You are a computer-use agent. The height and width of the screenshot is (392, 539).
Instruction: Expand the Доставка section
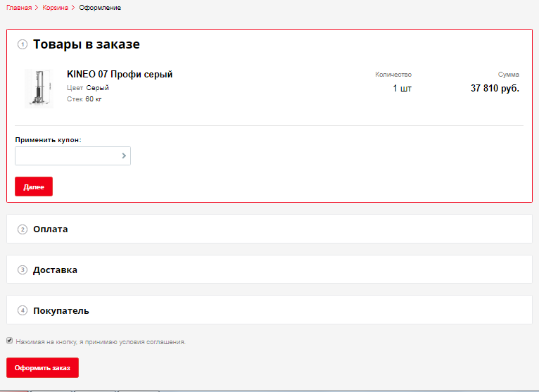click(269, 270)
